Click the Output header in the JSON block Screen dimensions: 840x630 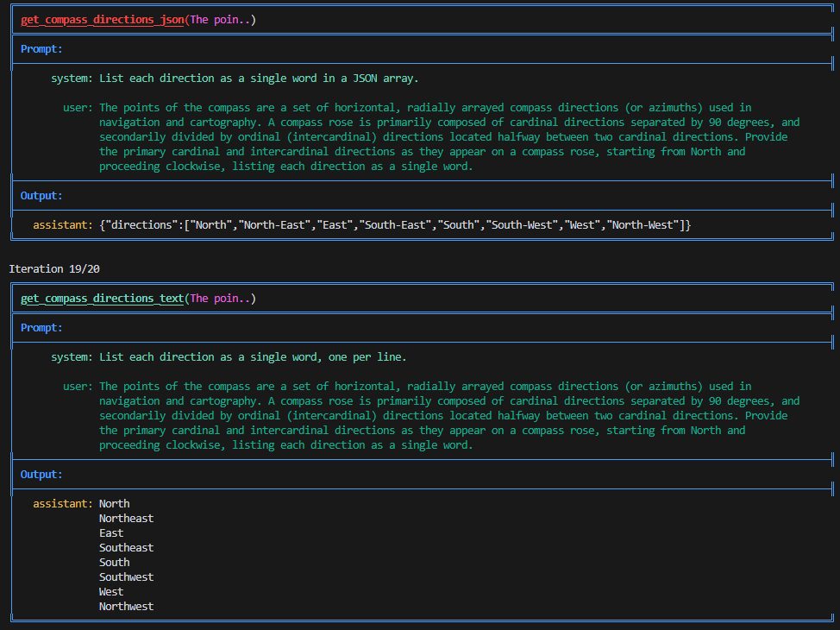pyautogui.click(x=41, y=196)
